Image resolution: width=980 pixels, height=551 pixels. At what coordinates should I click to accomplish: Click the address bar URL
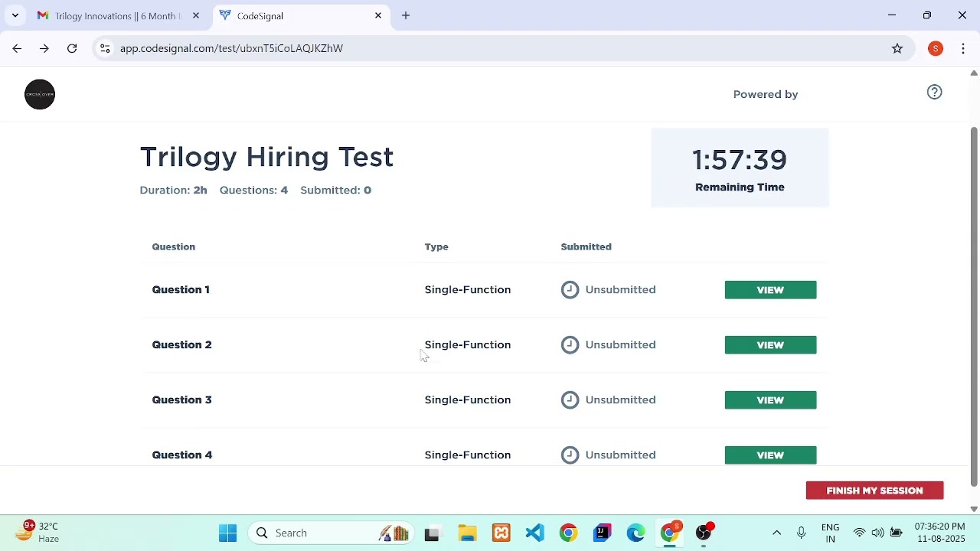click(231, 48)
